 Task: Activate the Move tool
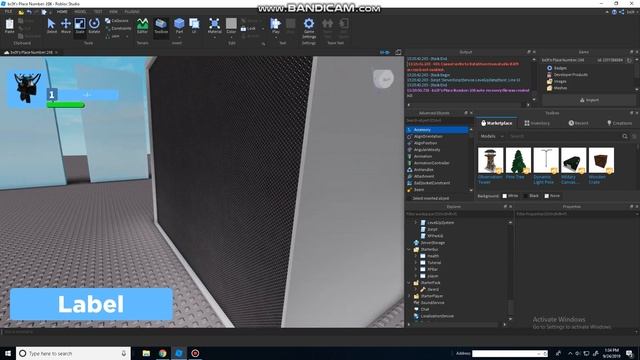pyautogui.click(x=66, y=25)
